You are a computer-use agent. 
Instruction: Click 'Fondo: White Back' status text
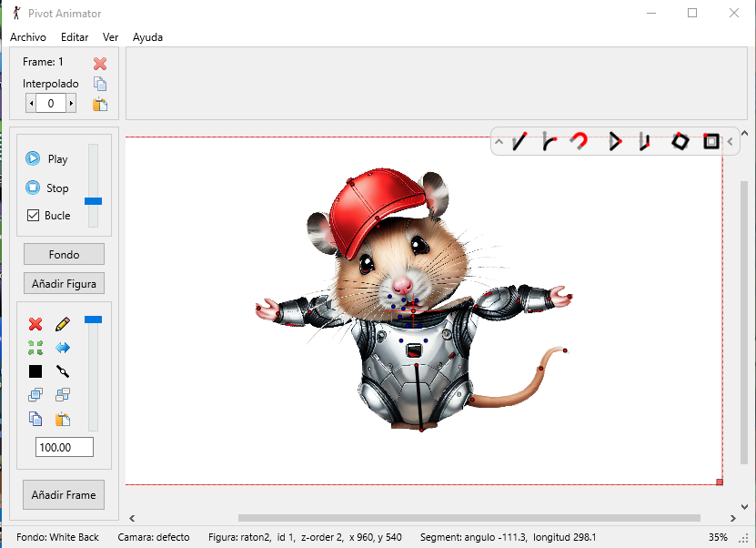(x=57, y=537)
